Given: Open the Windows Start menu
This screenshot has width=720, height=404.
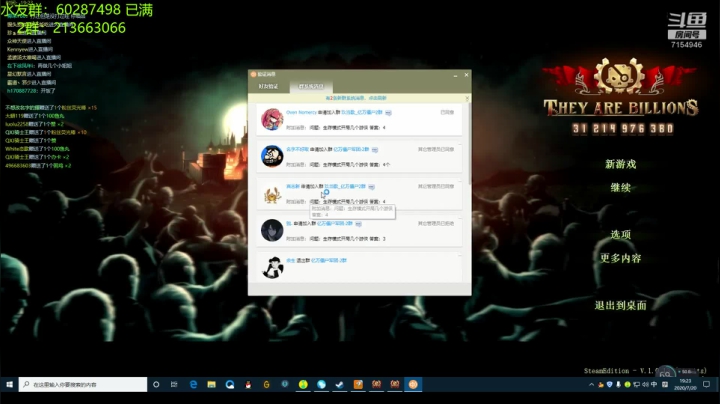Looking at the screenshot, I should click(x=9, y=384).
